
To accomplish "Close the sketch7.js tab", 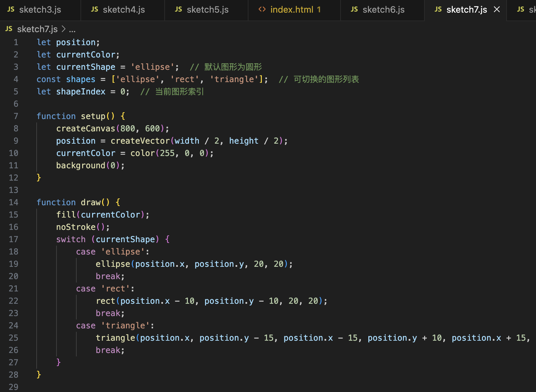I will pyautogui.click(x=497, y=9).
